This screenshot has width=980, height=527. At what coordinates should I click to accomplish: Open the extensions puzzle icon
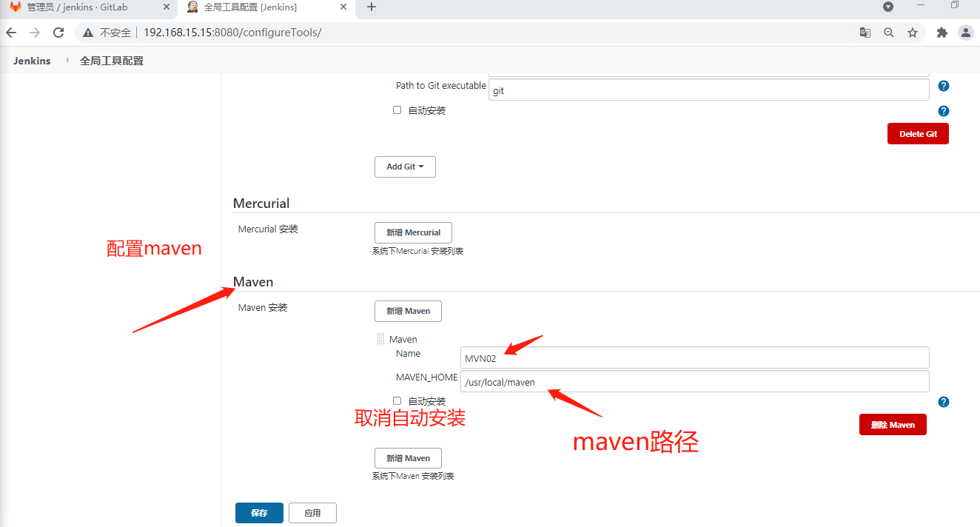(x=942, y=33)
